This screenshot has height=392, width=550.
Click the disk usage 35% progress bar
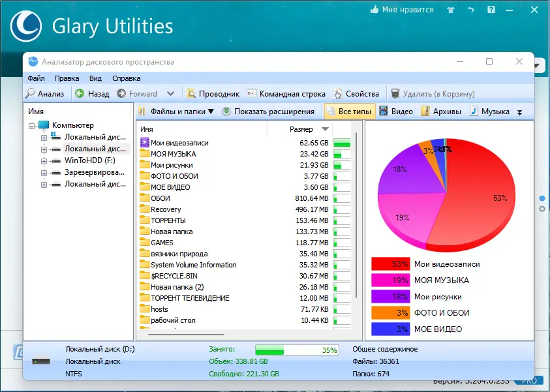point(297,350)
